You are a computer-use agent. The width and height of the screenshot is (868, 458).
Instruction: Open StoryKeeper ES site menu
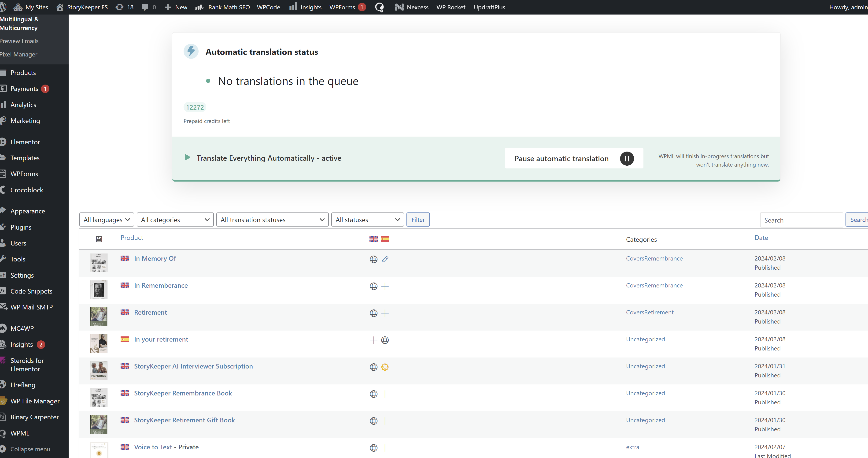(x=82, y=7)
